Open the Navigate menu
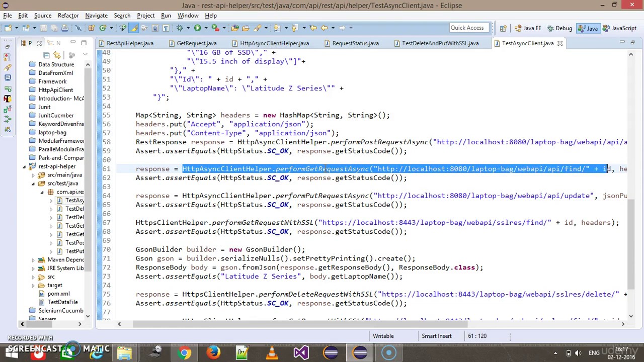 click(x=96, y=16)
